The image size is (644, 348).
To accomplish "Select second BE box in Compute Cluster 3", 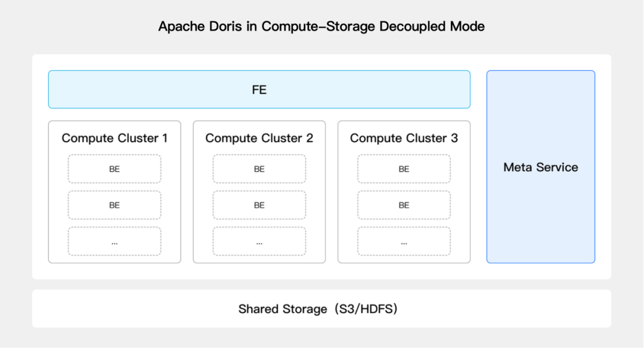I will coord(404,205).
